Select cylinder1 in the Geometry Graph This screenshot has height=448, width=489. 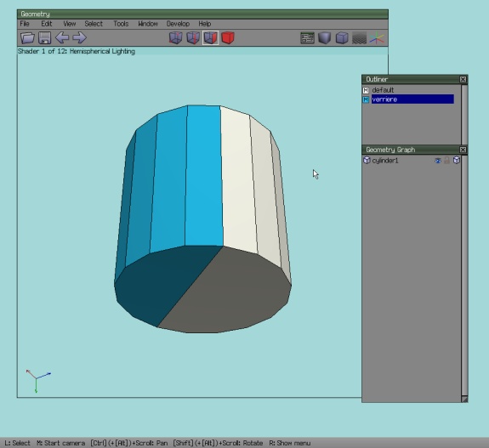pos(385,161)
